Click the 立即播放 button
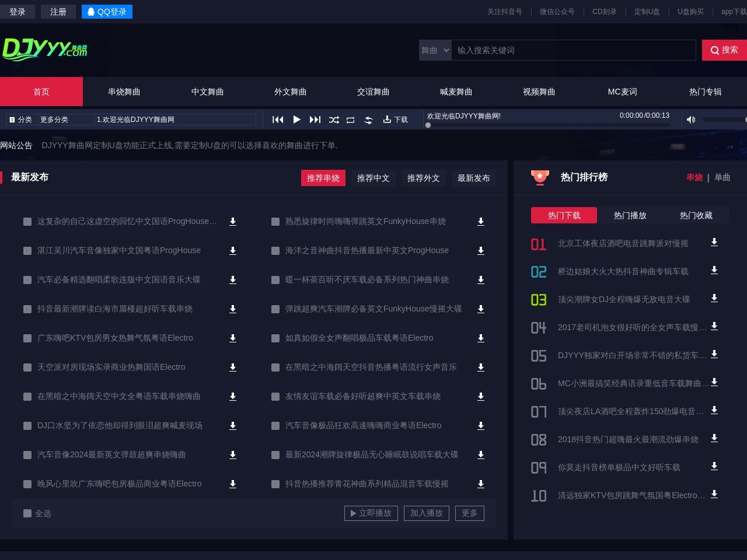Image resolution: width=747 pixels, height=560 pixels. point(371,513)
